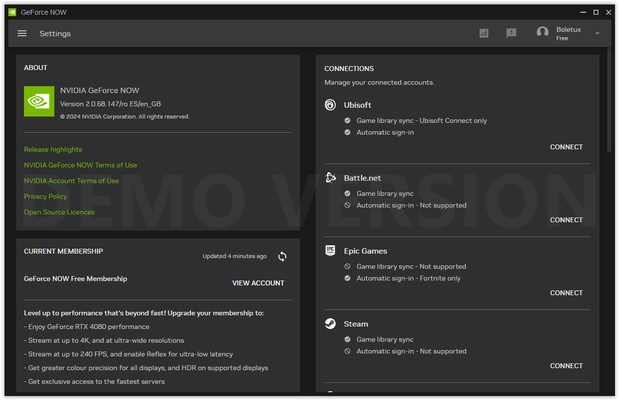Click the GeForce NOW title bar logo
The height and width of the screenshot is (400, 619).
(x=12, y=12)
